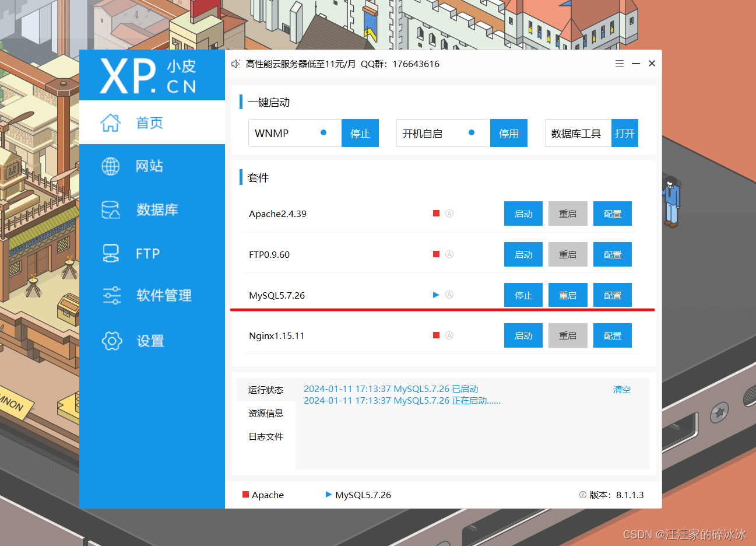This screenshot has width=756, height=546.
Task: Click greyed 重启 button for Nginx1.15.11
Action: [x=568, y=335]
